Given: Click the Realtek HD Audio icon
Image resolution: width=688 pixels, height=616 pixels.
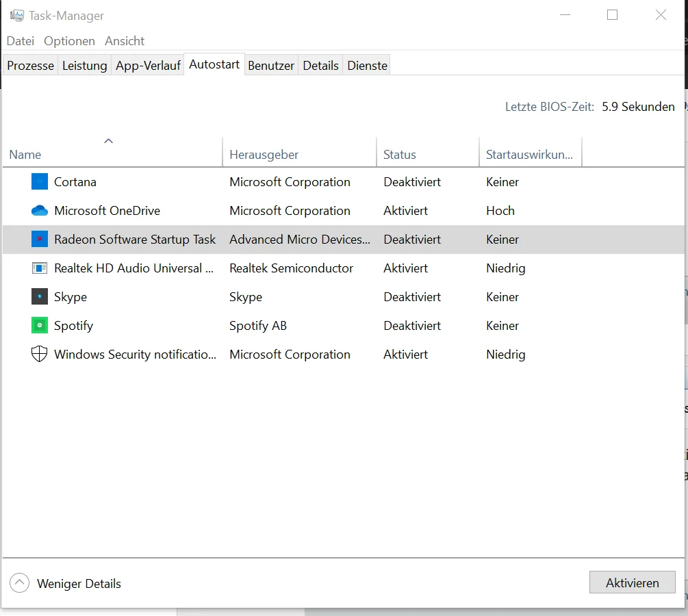Looking at the screenshot, I should point(40,268).
